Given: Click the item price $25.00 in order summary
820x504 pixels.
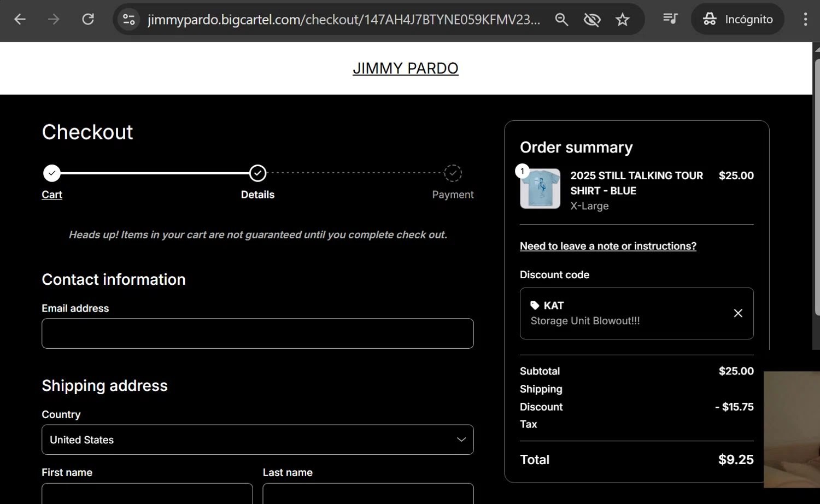Looking at the screenshot, I should coord(736,175).
